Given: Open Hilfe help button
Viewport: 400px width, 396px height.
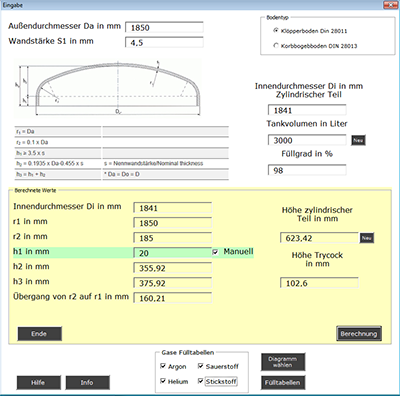Looking at the screenshot, I should pyautogui.click(x=39, y=383).
